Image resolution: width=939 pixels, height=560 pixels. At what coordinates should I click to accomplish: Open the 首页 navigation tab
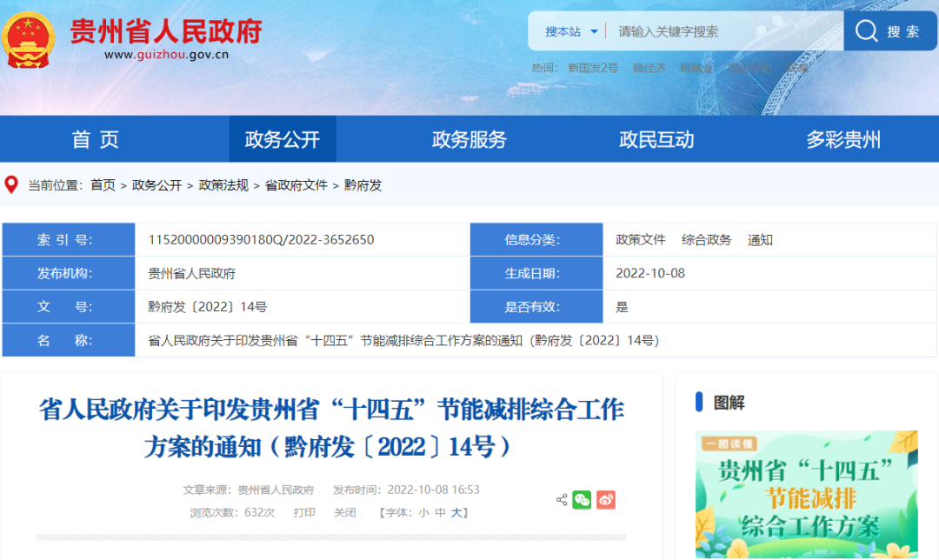(x=96, y=139)
